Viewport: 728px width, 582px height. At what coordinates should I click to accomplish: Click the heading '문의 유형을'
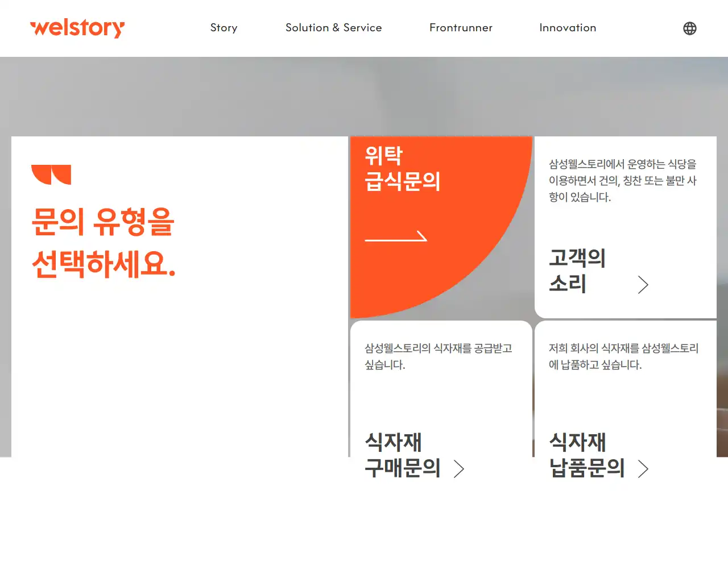pos(103,222)
